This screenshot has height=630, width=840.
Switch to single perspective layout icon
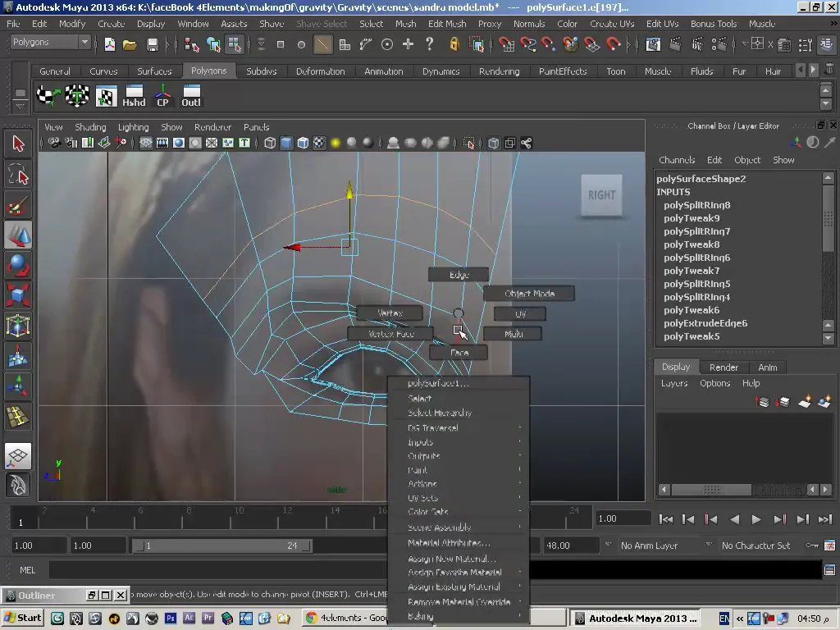[x=18, y=456]
